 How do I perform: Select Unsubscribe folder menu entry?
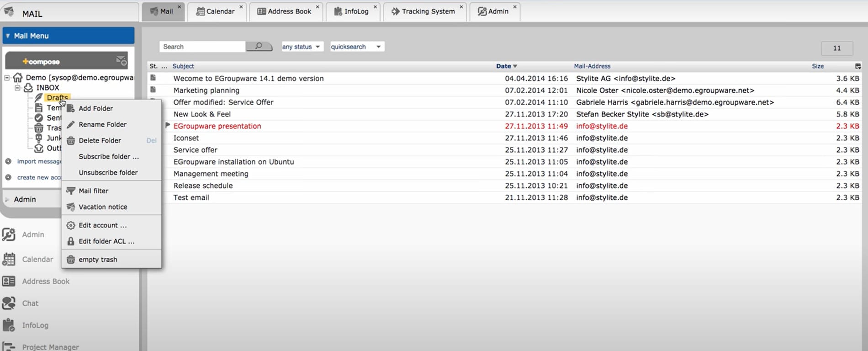111,172
